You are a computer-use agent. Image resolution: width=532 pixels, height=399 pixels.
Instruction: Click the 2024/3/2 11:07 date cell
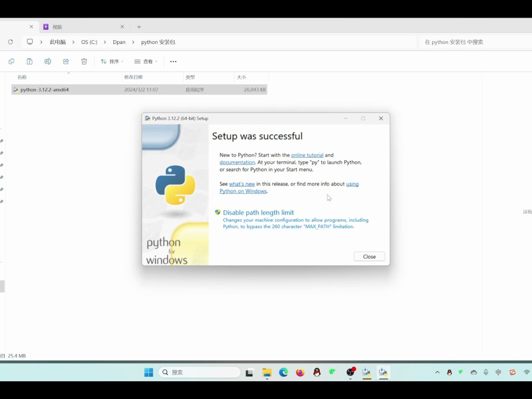[141, 90]
